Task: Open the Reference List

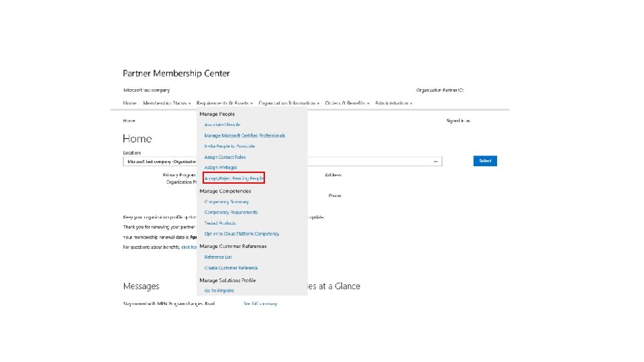Action: tap(218, 257)
